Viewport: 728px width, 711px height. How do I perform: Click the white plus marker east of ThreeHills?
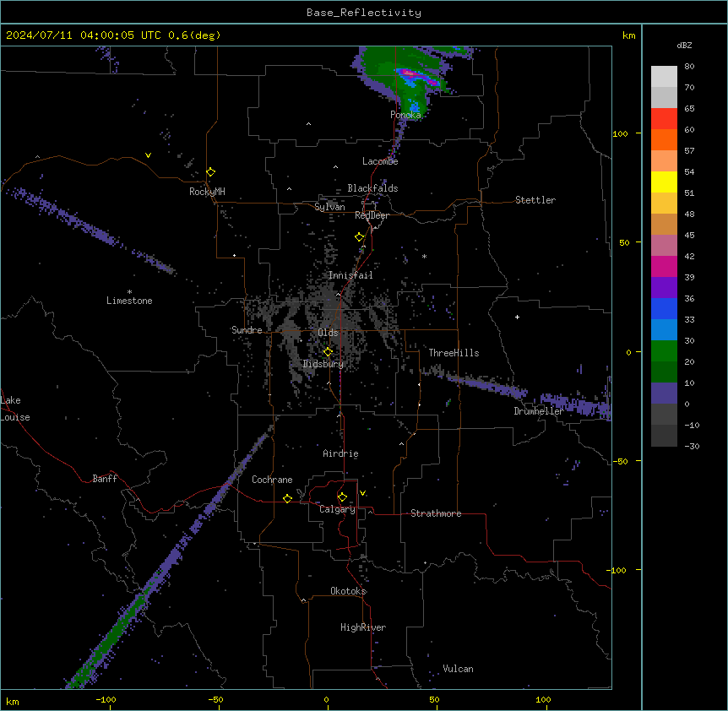[x=517, y=317]
